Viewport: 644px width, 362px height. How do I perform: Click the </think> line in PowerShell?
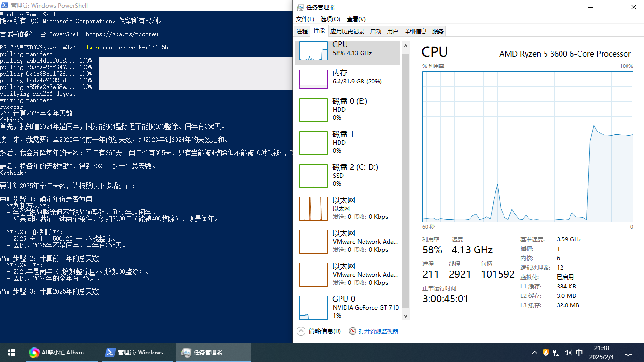pyautogui.click(x=13, y=173)
